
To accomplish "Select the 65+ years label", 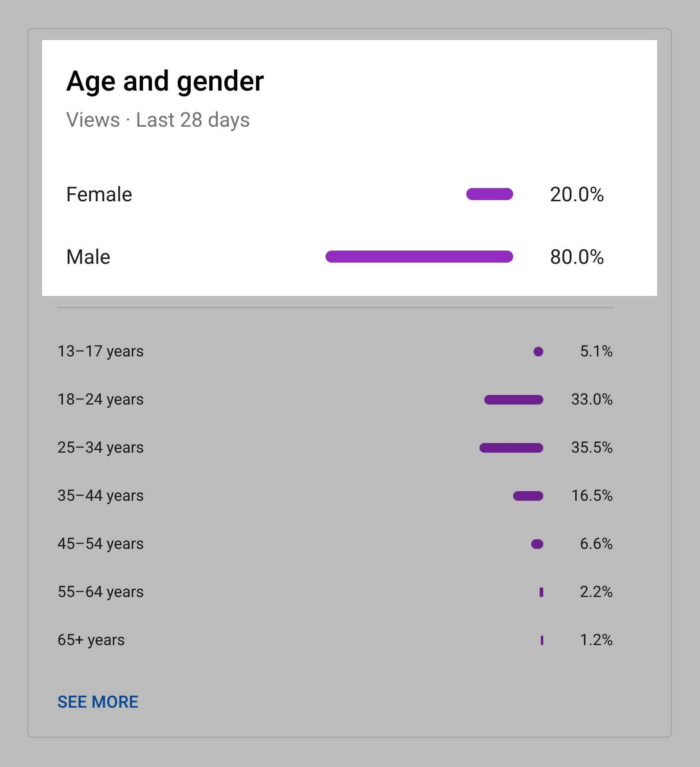I will [91, 640].
